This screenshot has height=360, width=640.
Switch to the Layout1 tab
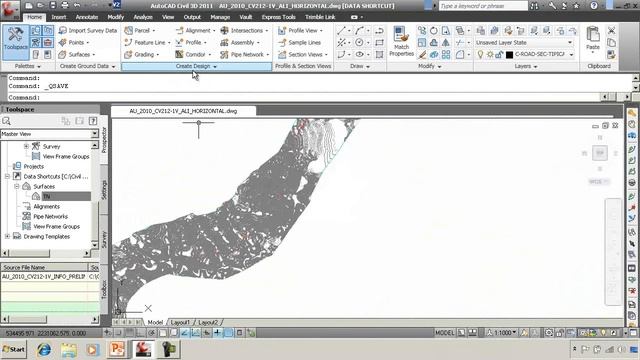tap(180, 322)
